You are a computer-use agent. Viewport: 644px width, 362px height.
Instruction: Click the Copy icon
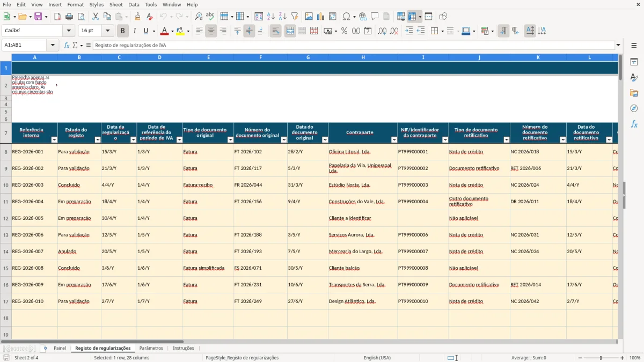tap(107, 17)
